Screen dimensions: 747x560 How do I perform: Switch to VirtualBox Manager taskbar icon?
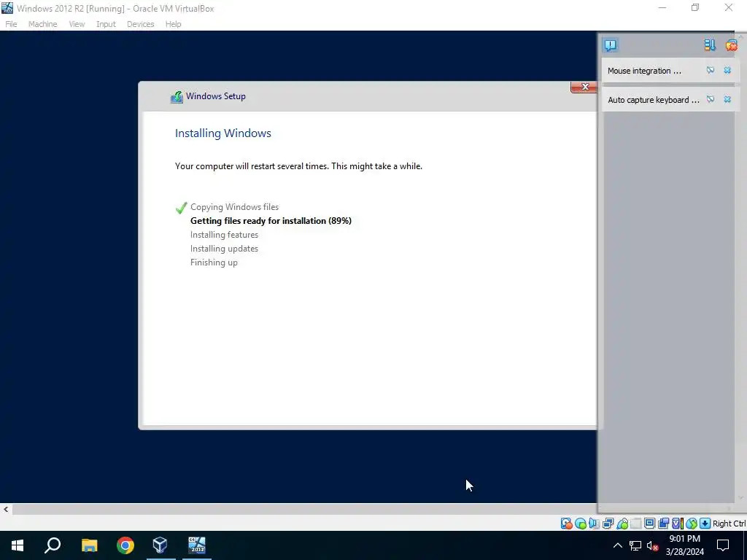(x=160, y=545)
